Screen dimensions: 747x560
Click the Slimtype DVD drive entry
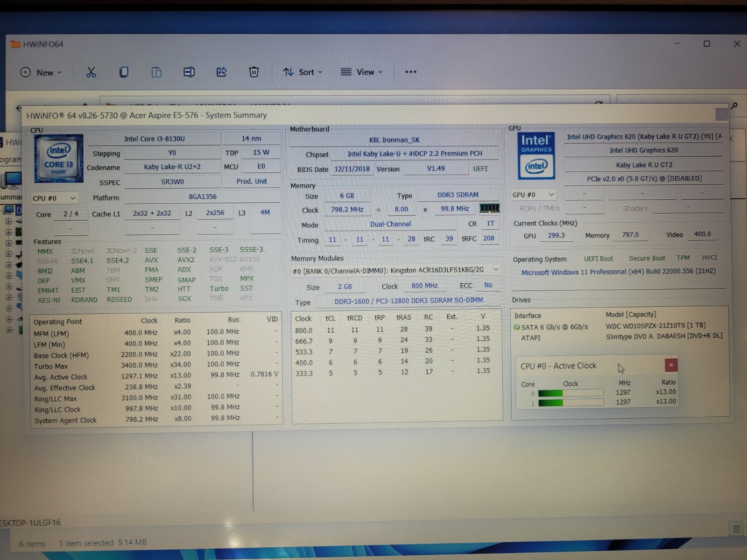[x=664, y=336]
